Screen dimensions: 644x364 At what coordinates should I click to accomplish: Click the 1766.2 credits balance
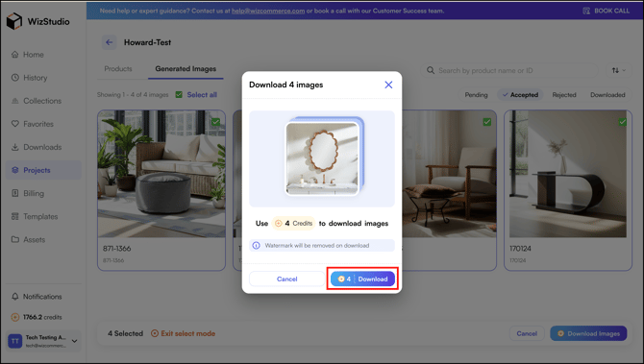[37, 317]
